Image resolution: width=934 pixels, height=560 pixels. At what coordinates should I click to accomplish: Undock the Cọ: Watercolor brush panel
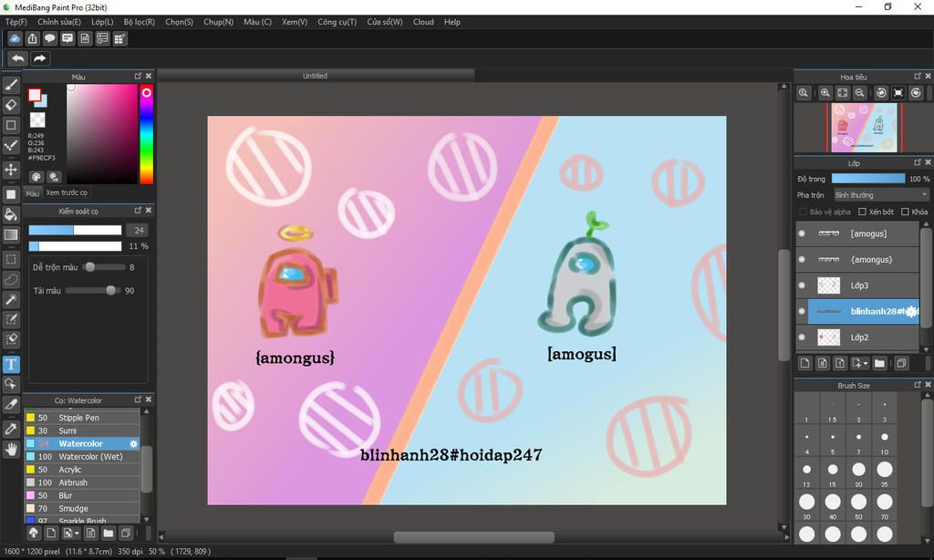coord(138,399)
